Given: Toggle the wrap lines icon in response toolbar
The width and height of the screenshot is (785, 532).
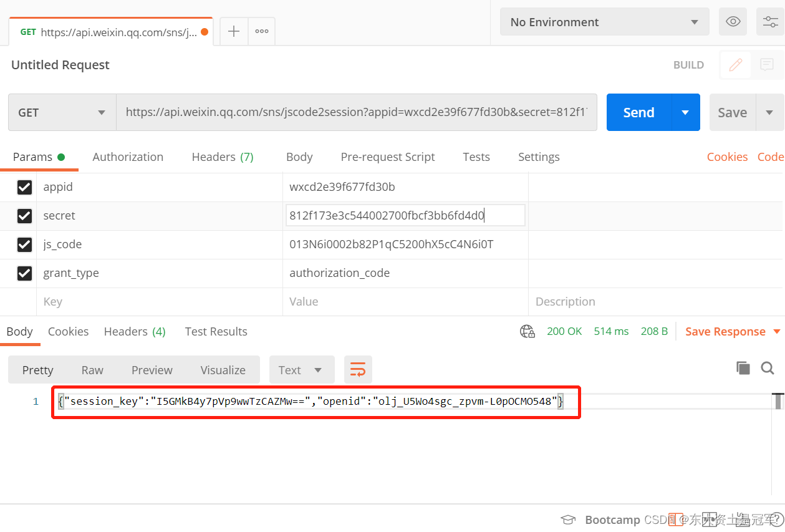Looking at the screenshot, I should click(x=358, y=370).
